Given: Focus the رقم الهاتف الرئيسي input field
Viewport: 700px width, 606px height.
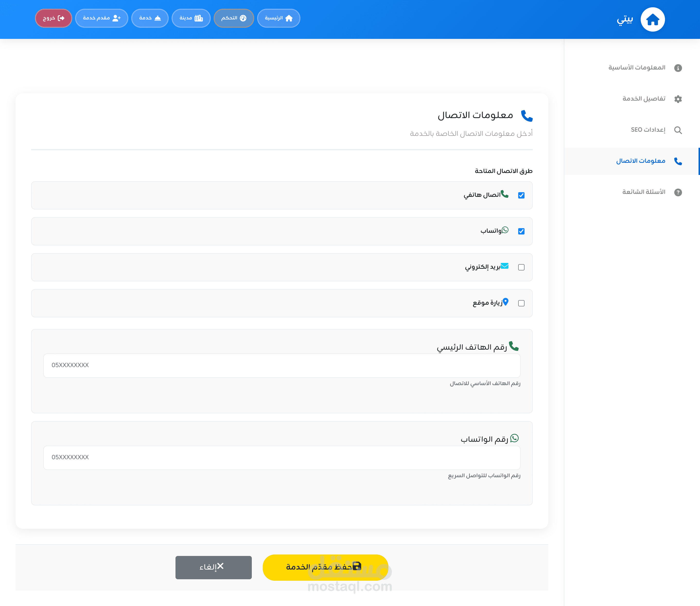Looking at the screenshot, I should point(281,365).
